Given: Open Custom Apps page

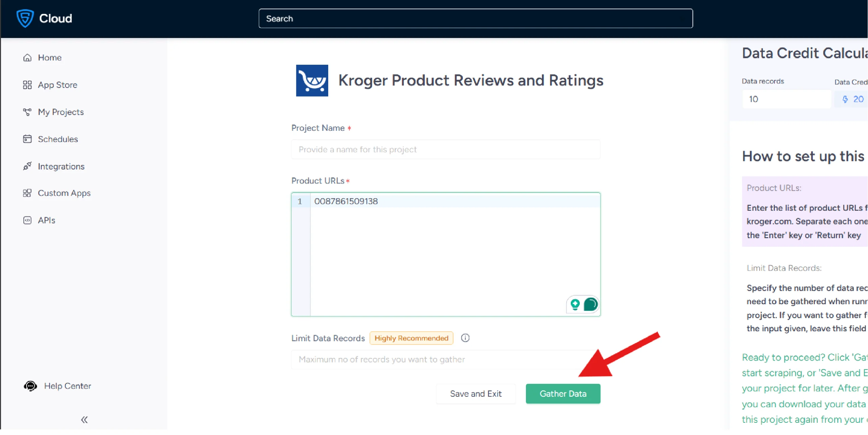Looking at the screenshot, I should 64,193.
